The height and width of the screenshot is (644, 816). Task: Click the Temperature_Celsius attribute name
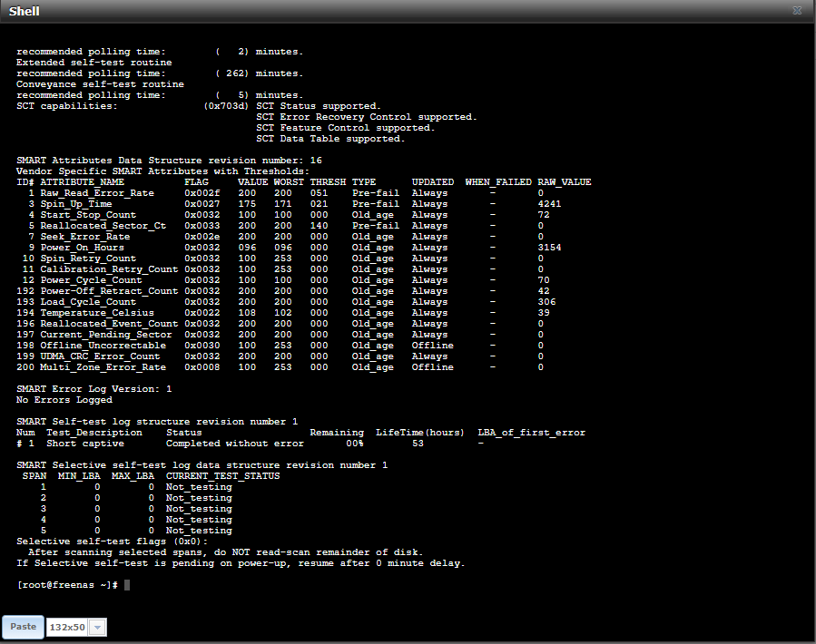click(x=97, y=313)
